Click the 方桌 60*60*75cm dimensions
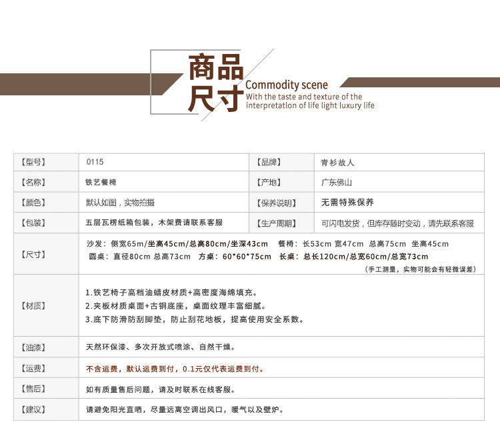The image size is (500, 448). tap(235, 257)
